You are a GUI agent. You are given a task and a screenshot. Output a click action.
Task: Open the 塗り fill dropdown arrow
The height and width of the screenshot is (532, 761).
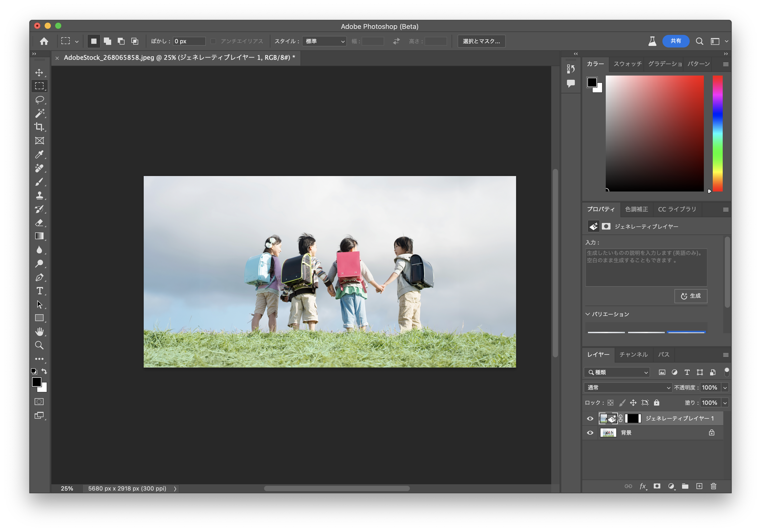point(725,403)
